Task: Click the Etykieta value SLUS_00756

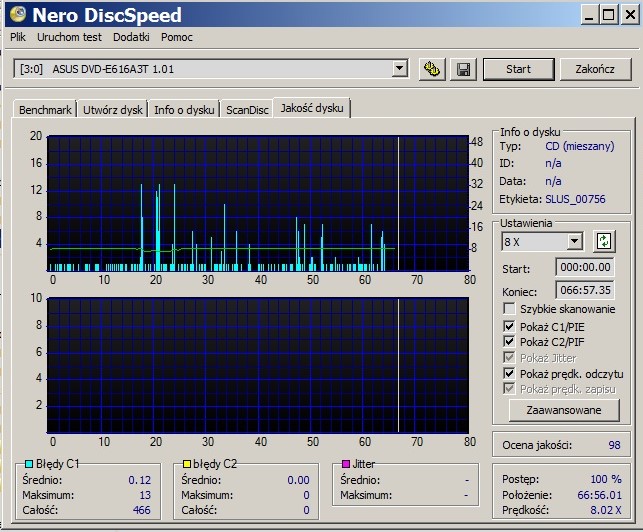Action: [x=575, y=199]
